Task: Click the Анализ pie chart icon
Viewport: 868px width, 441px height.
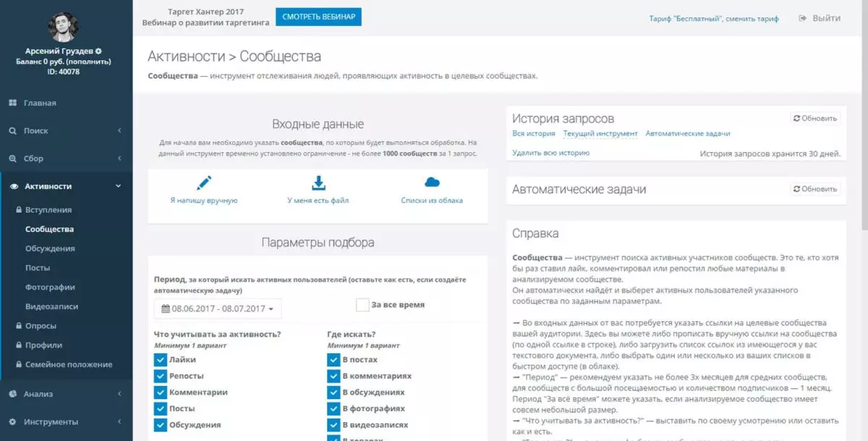Action: (12, 394)
